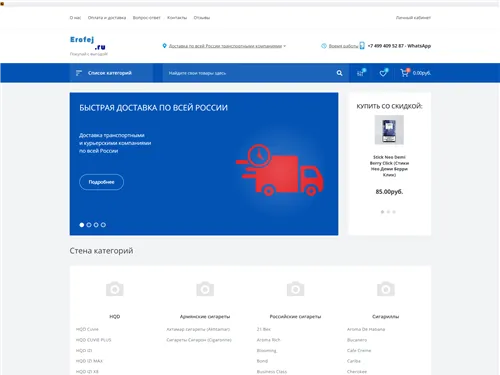The width and height of the screenshot is (500, 375).
Task: Click the location pin delivery icon
Action: [x=164, y=46]
